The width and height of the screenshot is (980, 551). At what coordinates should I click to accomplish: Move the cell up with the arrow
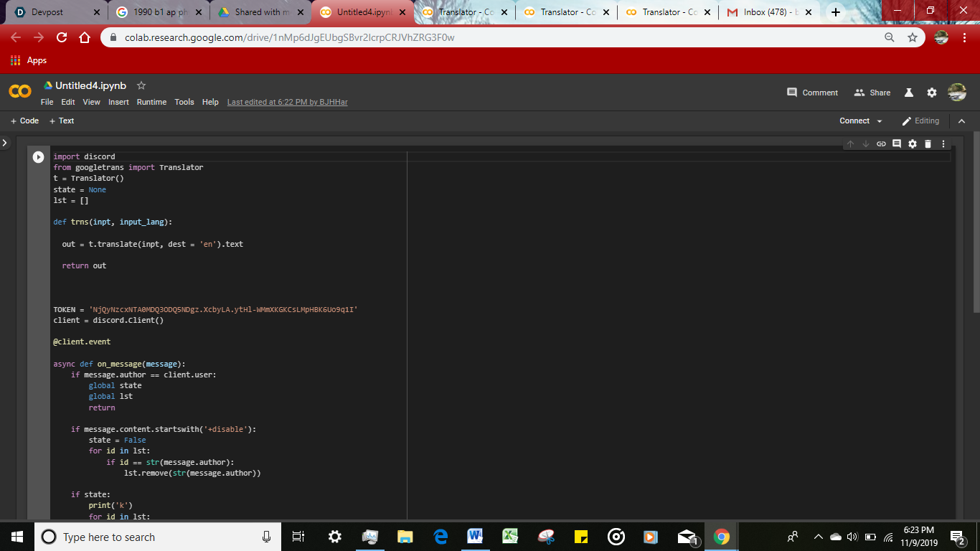pyautogui.click(x=850, y=144)
